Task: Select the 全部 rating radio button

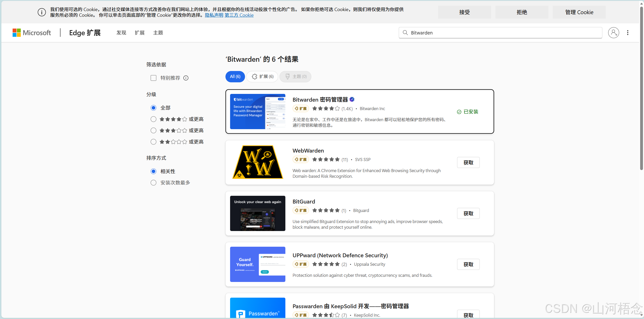Action: coord(153,108)
